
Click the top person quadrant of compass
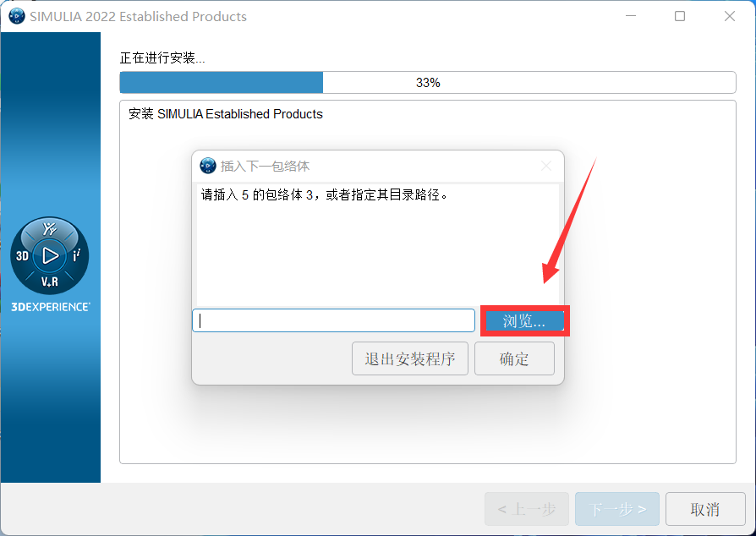point(50,228)
